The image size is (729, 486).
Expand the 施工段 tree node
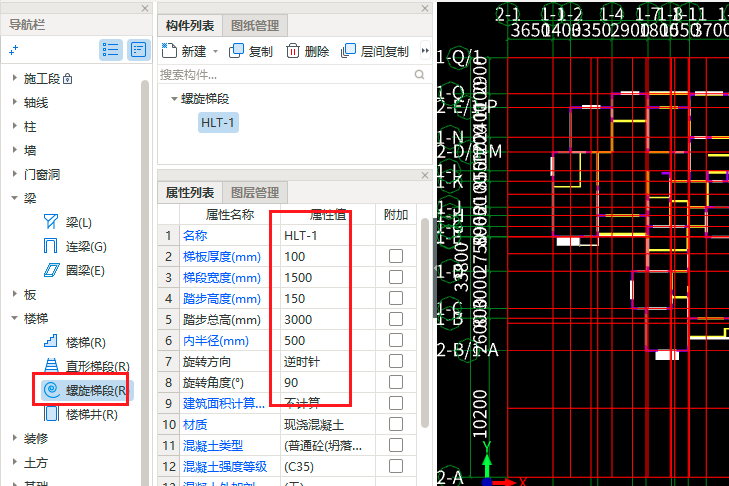[14, 78]
